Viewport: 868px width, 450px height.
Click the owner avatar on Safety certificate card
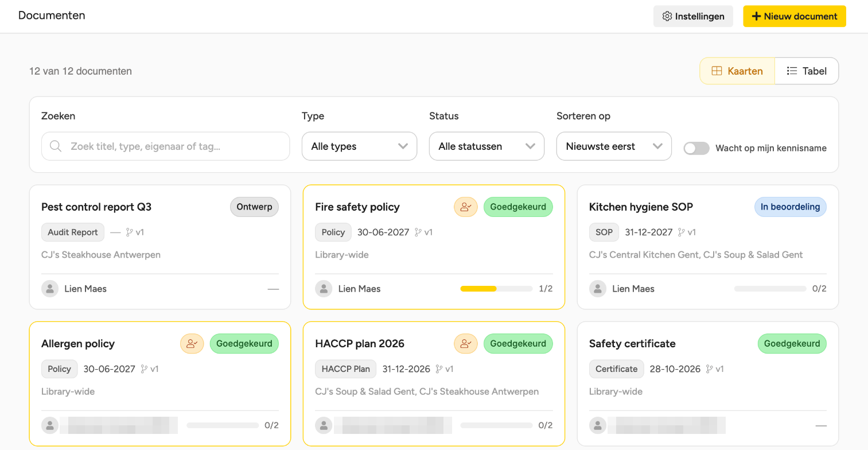(x=598, y=425)
